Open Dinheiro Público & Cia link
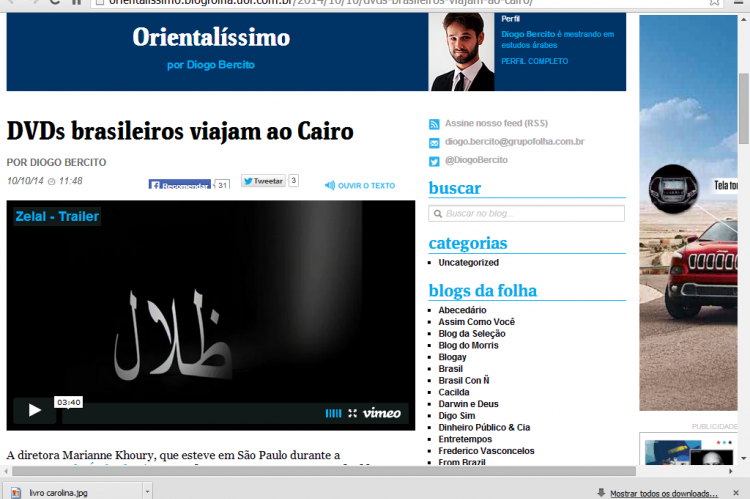750x499 pixels. point(484,427)
